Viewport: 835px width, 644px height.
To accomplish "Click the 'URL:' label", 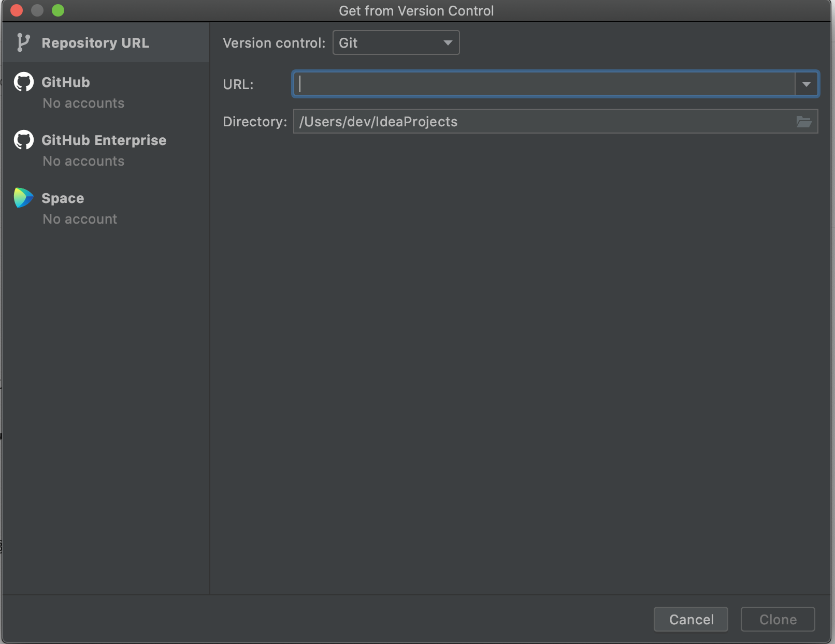I will 238,84.
